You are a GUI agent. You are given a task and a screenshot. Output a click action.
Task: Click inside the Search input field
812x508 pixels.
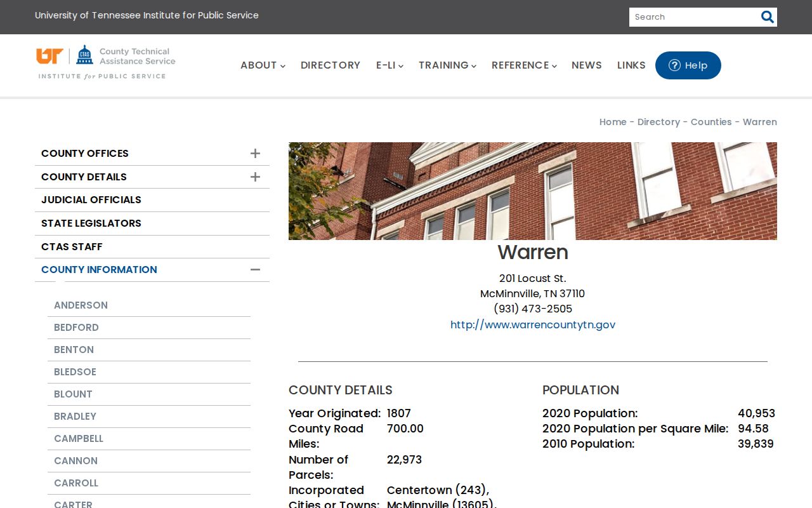coord(694,17)
